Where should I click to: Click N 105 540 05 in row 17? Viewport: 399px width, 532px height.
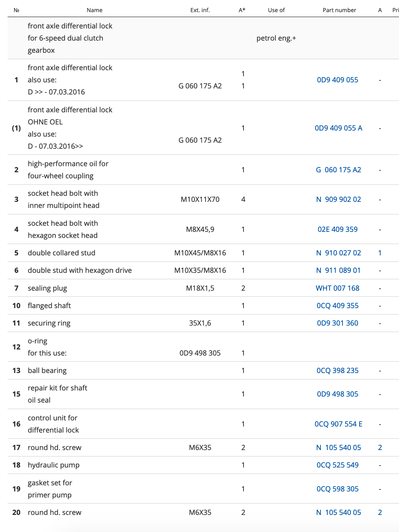pyautogui.click(x=338, y=448)
